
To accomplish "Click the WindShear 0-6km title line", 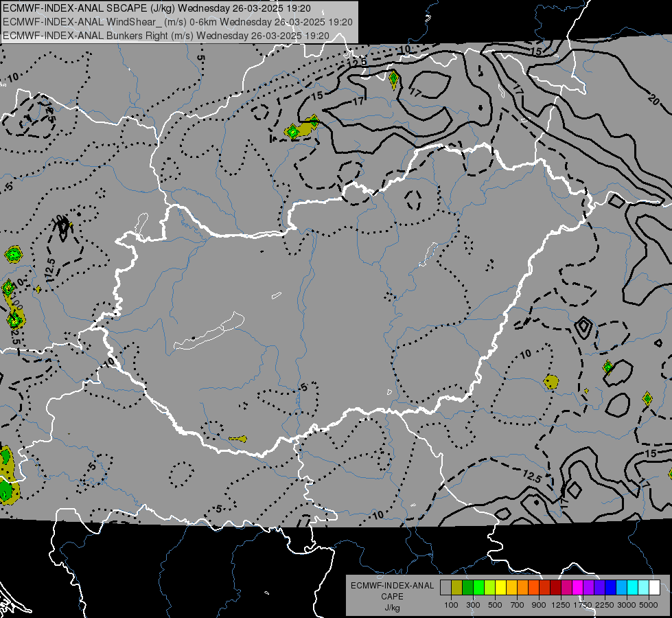I will click(x=177, y=22).
